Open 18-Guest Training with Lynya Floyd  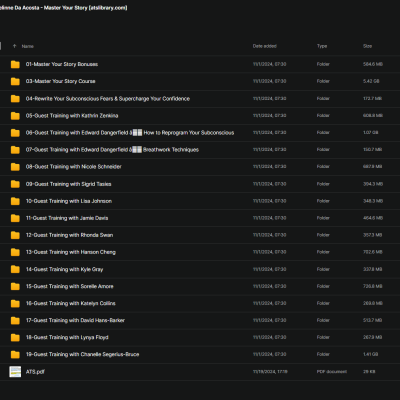coord(67,337)
